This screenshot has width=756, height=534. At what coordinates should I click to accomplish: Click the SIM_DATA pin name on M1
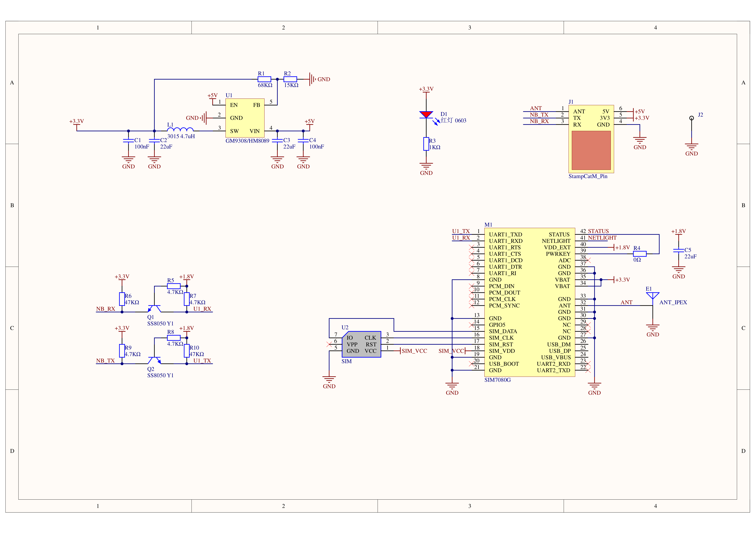[x=503, y=331]
